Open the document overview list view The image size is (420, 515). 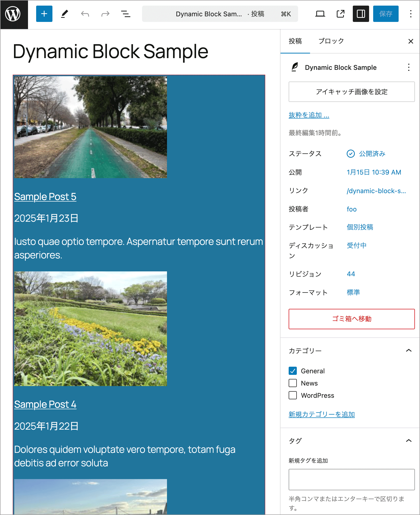coord(126,14)
